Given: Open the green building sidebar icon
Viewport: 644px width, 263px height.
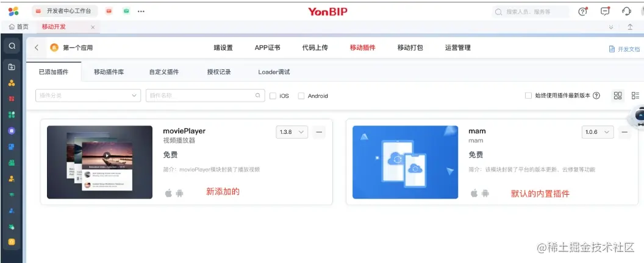Looking at the screenshot, I should point(12,163).
